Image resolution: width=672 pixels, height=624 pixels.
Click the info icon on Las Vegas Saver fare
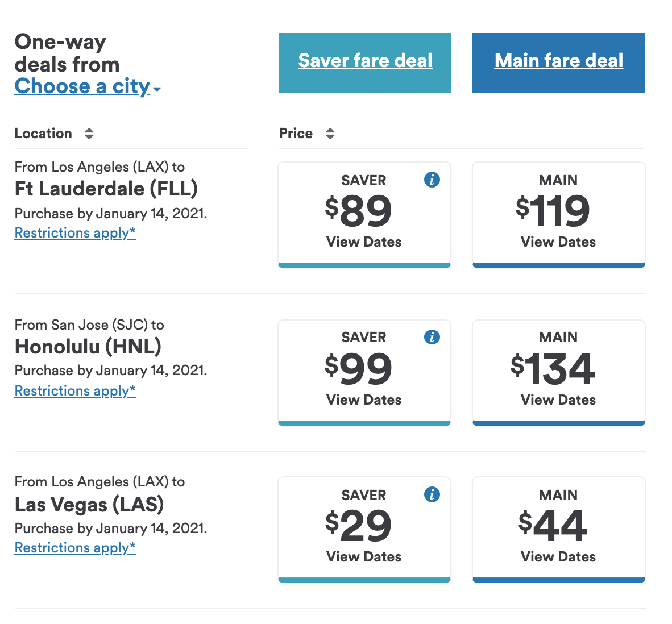pyautogui.click(x=432, y=494)
